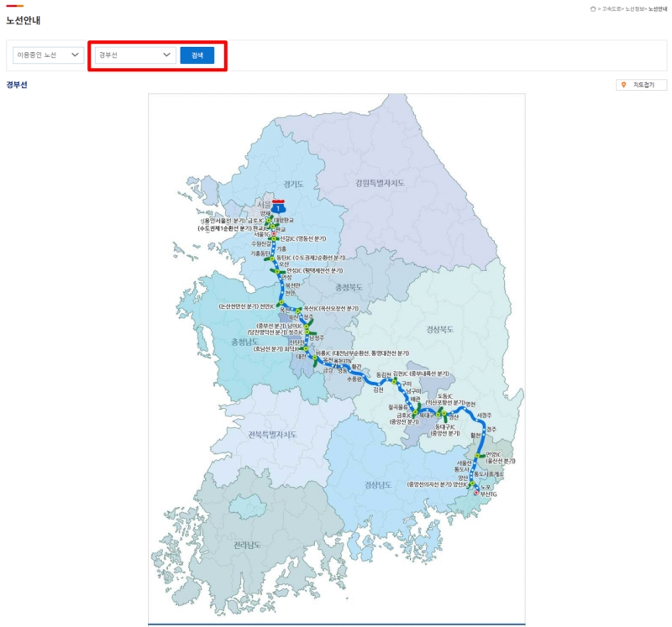Click the 칠곡물류 interchange label

397,407
